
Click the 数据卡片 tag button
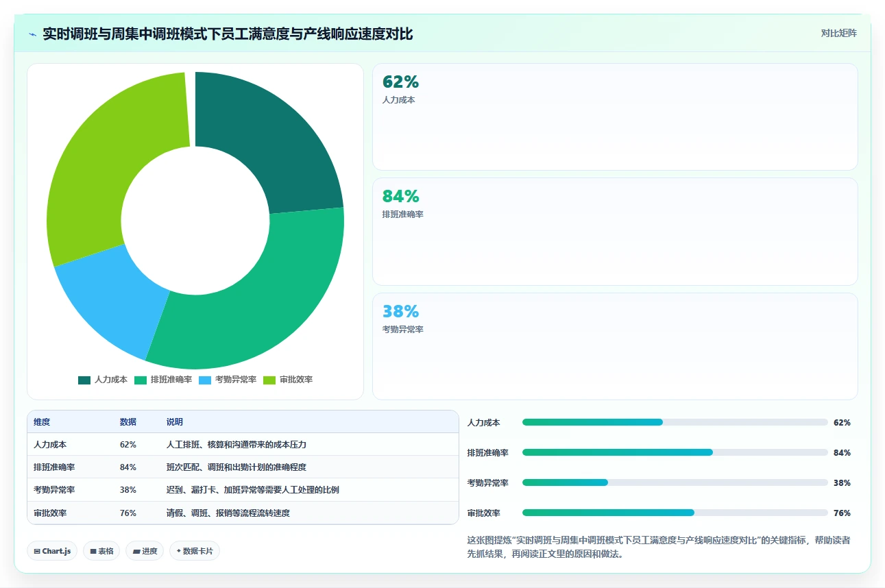click(x=195, y=551)
